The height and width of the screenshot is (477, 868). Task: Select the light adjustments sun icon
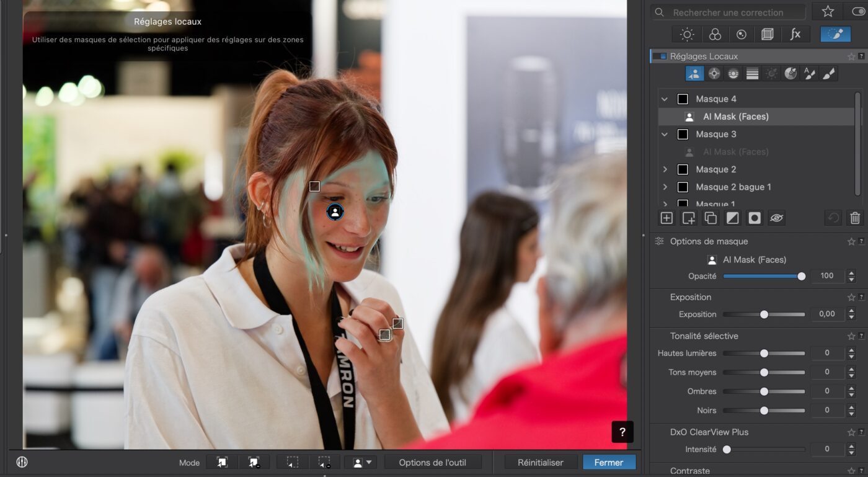coord(686,34)
